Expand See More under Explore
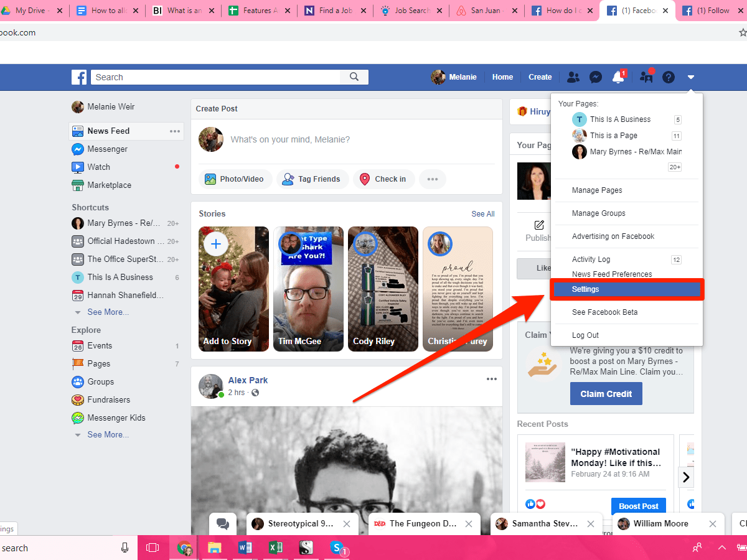Viewport: 747px width, 560px height. [x=108, y=435]
